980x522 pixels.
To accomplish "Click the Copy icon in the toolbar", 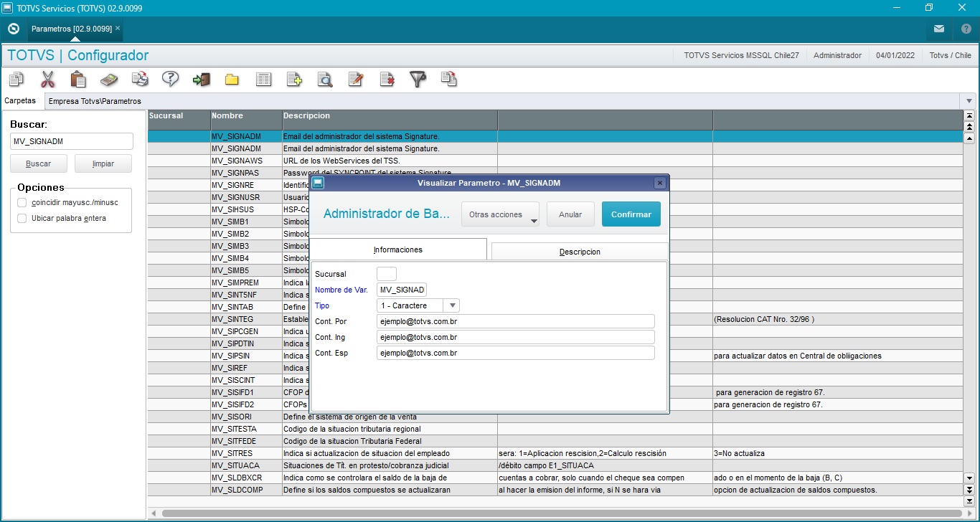I will coord(16,79).
